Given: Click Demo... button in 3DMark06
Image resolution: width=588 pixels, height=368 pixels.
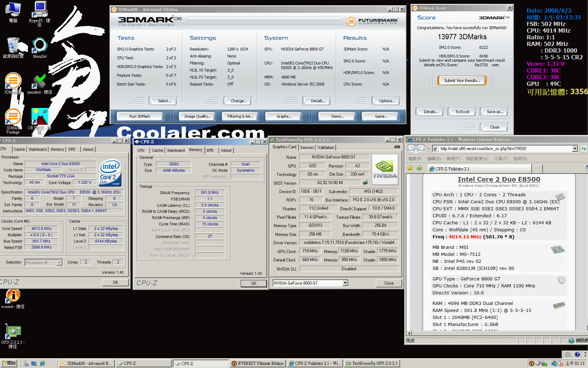Looking at the screenshot, I should (x=338, y=116).
